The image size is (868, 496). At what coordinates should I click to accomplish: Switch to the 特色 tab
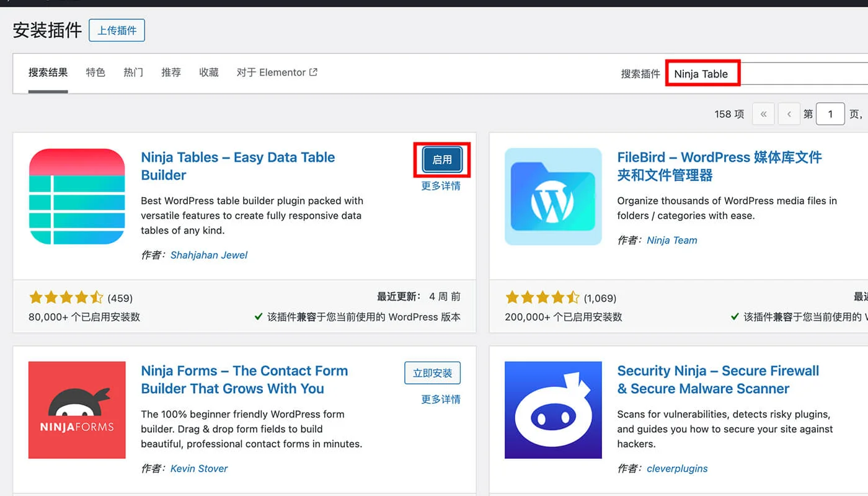pos(95,72)
